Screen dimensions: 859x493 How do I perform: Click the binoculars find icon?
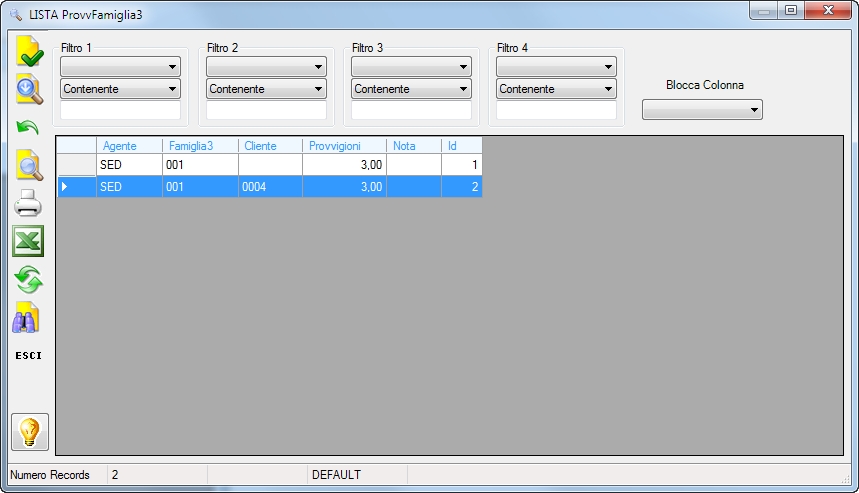(26, 318)
